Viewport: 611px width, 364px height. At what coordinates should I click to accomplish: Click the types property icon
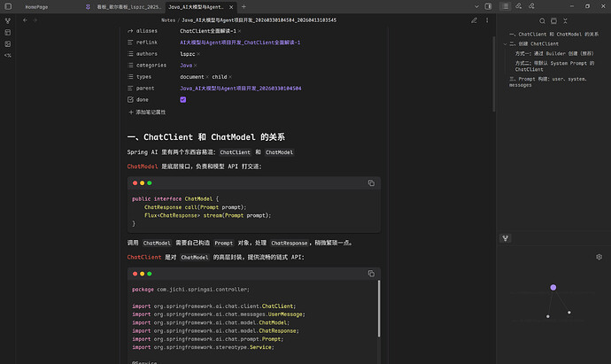(x=130, y=77)
